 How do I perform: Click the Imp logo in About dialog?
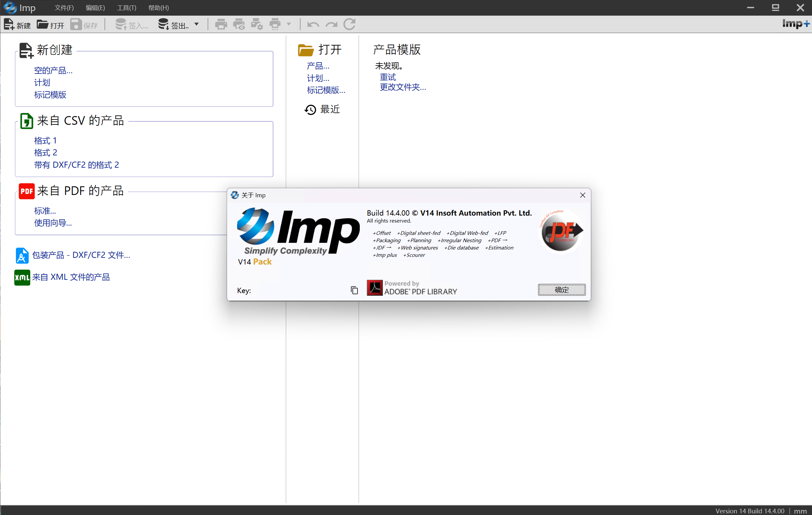point(298,232)
